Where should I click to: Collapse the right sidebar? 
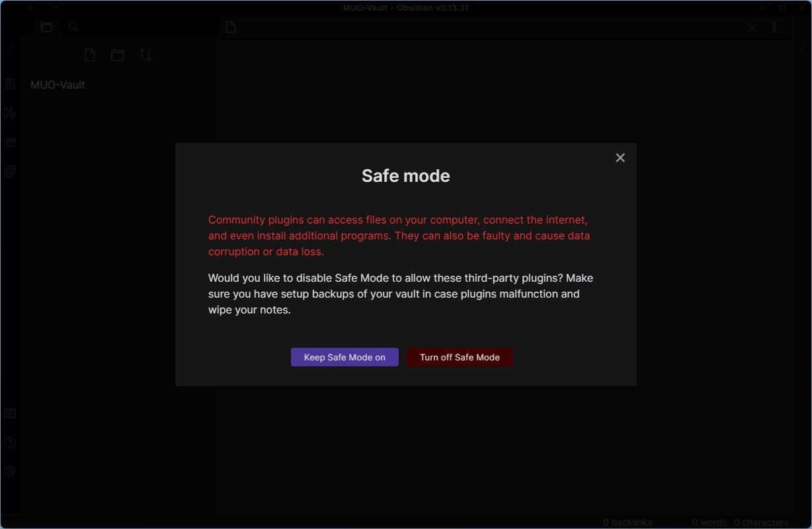[803, 49]
